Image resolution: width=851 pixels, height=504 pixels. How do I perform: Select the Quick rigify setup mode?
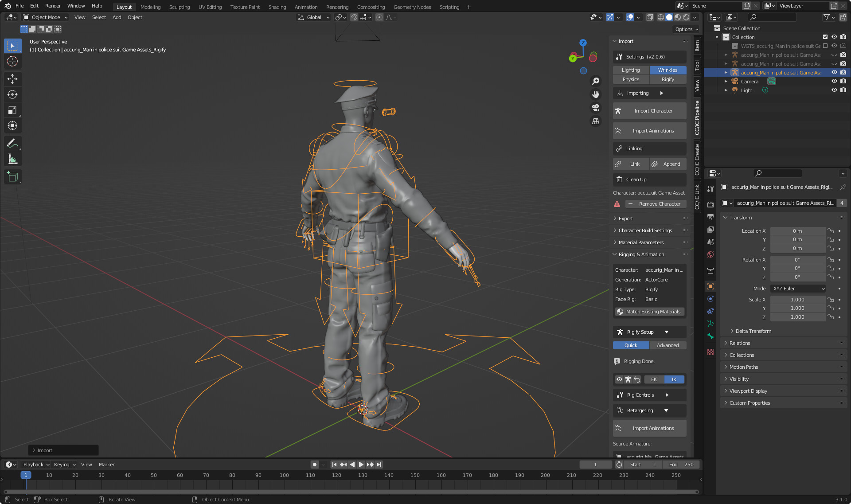[x=631, y=345]
